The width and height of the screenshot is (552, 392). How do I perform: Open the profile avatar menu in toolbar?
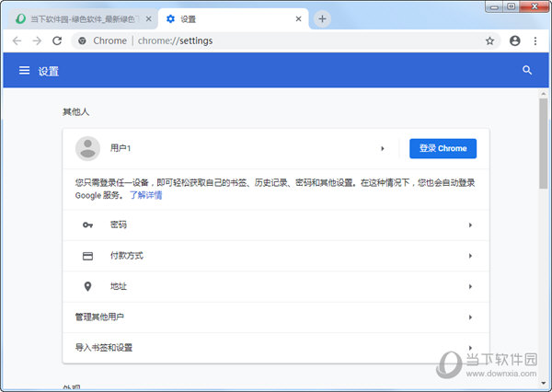coord(514,40)
